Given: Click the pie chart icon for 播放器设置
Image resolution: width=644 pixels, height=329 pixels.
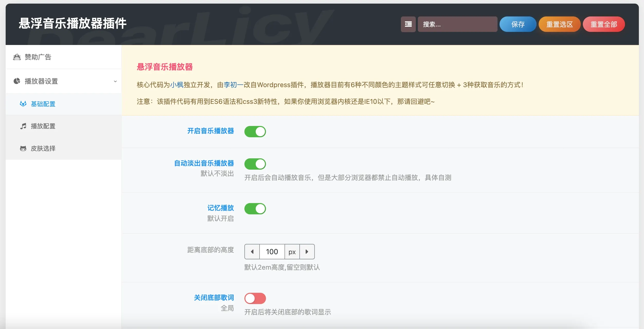Looking at the screenshot, I should pyautogui.click(x=17, y=81).
